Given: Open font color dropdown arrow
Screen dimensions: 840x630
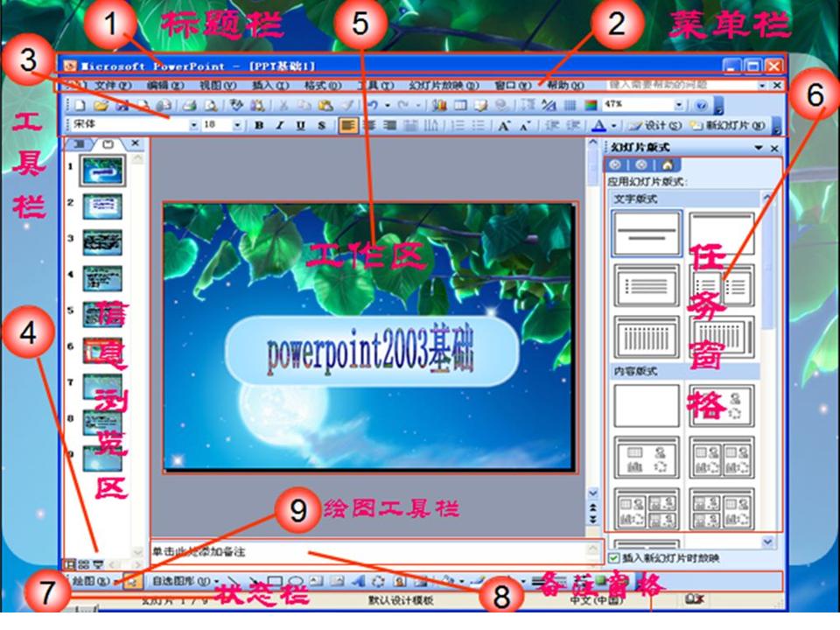Looking at the screenshot, I should [614, 125].
